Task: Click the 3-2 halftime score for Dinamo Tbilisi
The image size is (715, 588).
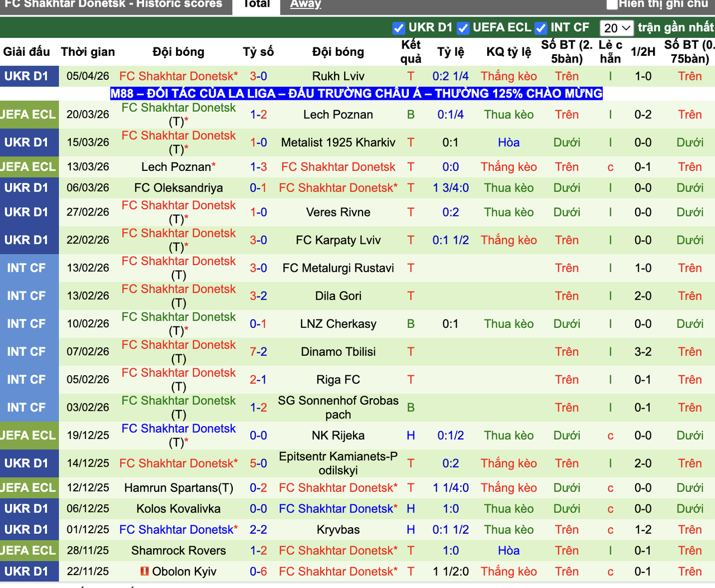Action: (x=643, y=352)
